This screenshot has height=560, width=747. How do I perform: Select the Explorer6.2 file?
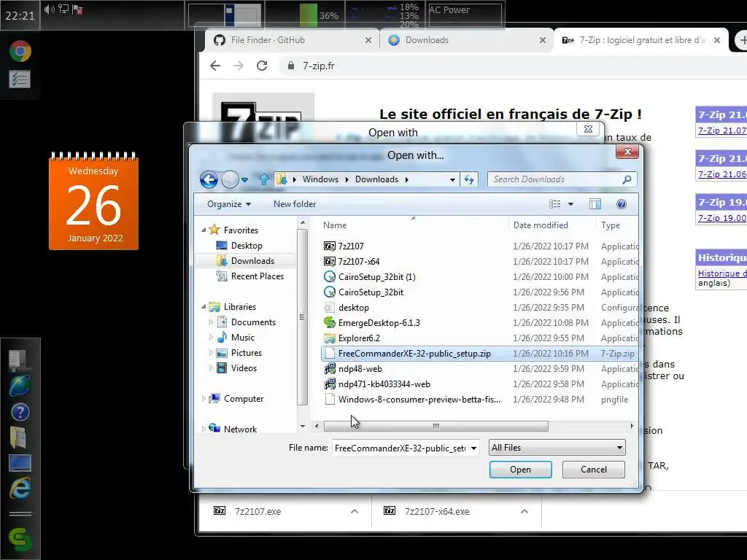[x=359, y=338]
